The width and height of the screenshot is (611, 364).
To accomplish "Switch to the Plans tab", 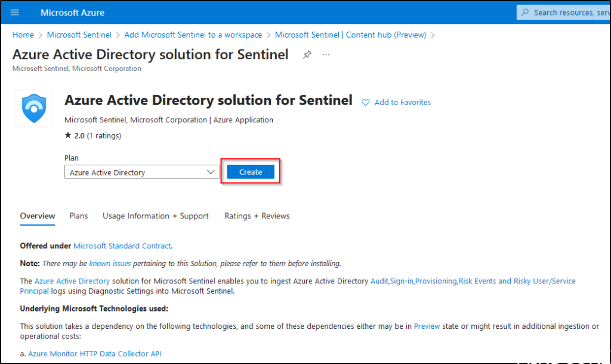I will coord(78,216).
